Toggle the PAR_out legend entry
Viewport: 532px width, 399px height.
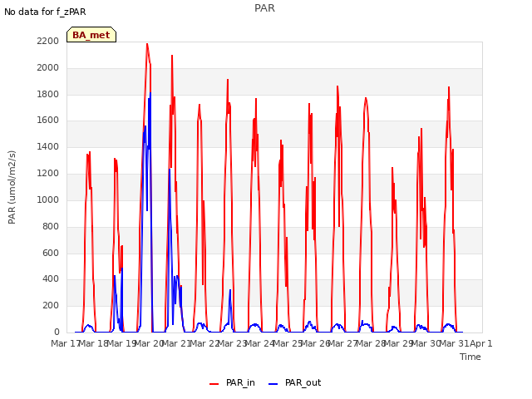(x=294, y=382)
